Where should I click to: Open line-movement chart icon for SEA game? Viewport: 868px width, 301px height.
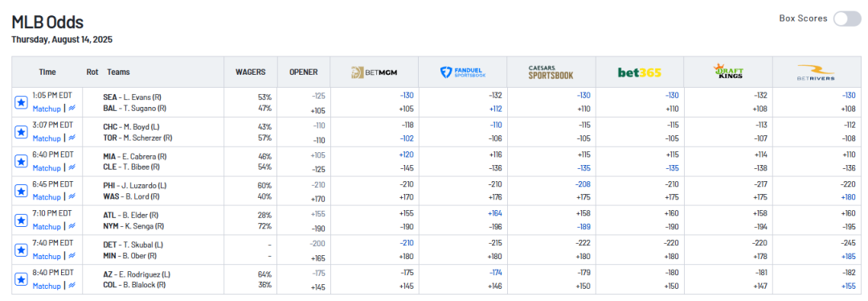pyautogui.click(x=72, y=109)
